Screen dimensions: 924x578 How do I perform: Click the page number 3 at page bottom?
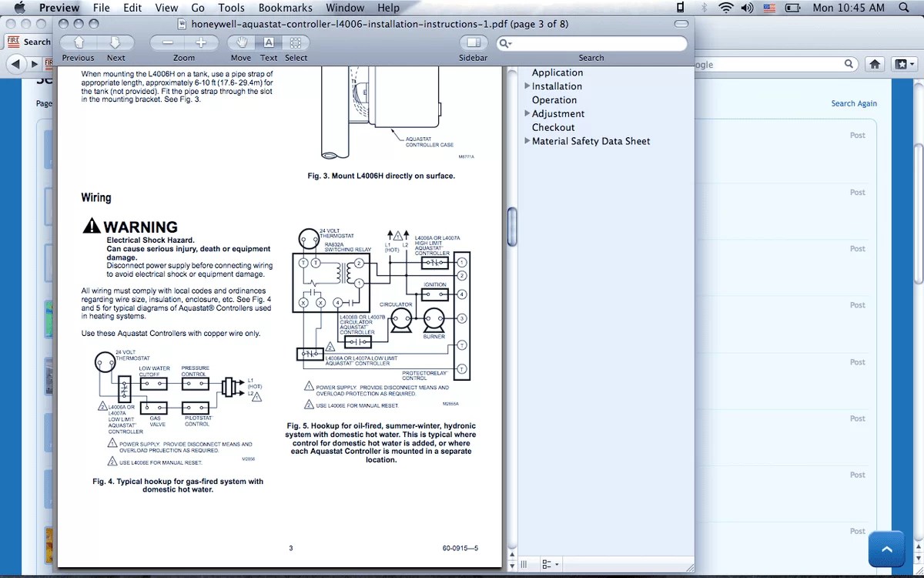(290, 549)
